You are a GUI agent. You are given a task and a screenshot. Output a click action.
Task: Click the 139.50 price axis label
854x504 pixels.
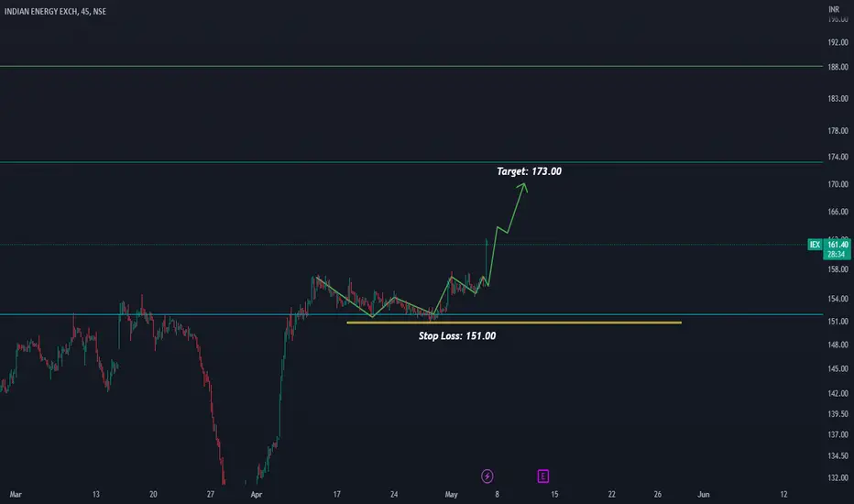pos(838,414)
